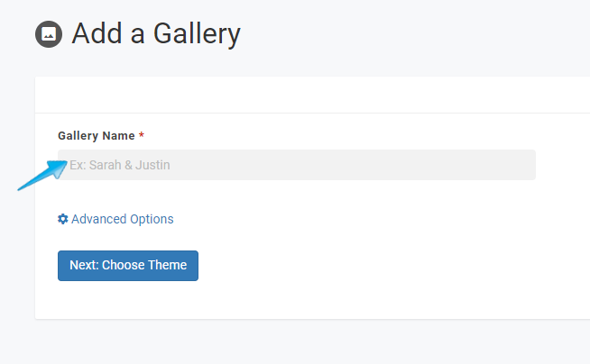This screenshot has height=364, width=590.
Task: Click the gallery picture icon beside the heading
Action: click(49, 34)
